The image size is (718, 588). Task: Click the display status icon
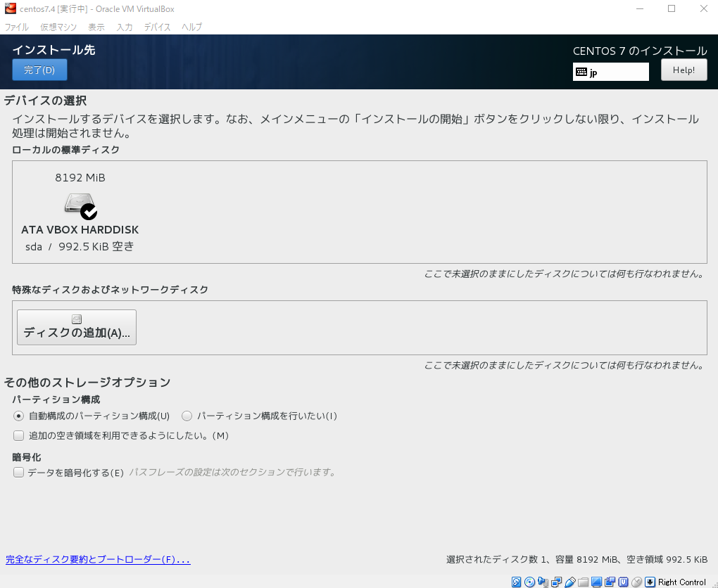[596, 582]
